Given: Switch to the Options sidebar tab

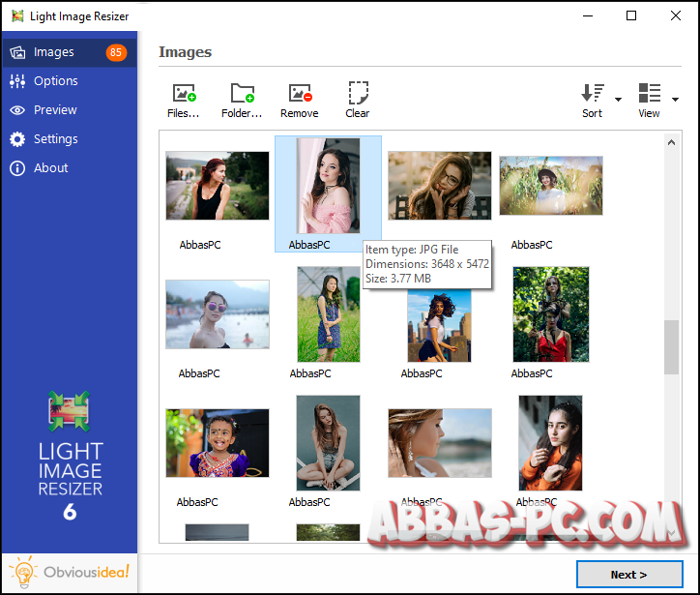Looking at the screenshot, I should (x=56, y=81).
